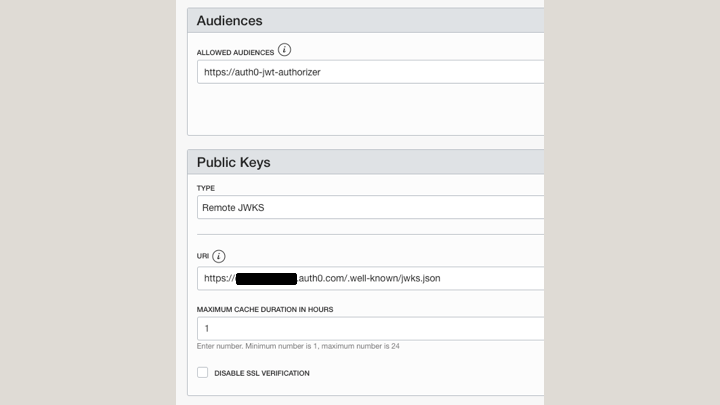
Task: Click the info icon next to URI
Action: pos(219,256)
